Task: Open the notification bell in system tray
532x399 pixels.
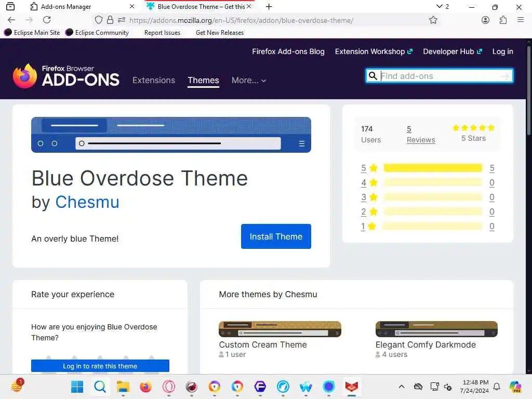Action: tap(496, 387)
